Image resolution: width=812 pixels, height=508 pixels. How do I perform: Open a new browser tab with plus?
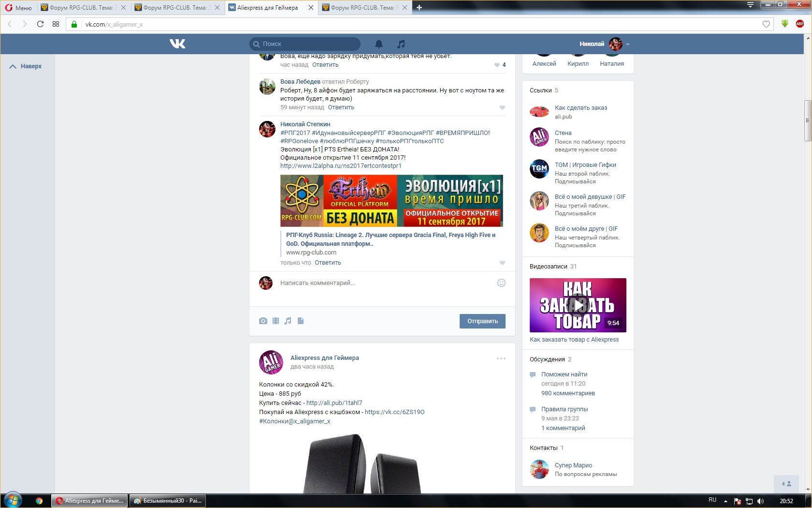(x=419, y=8)
